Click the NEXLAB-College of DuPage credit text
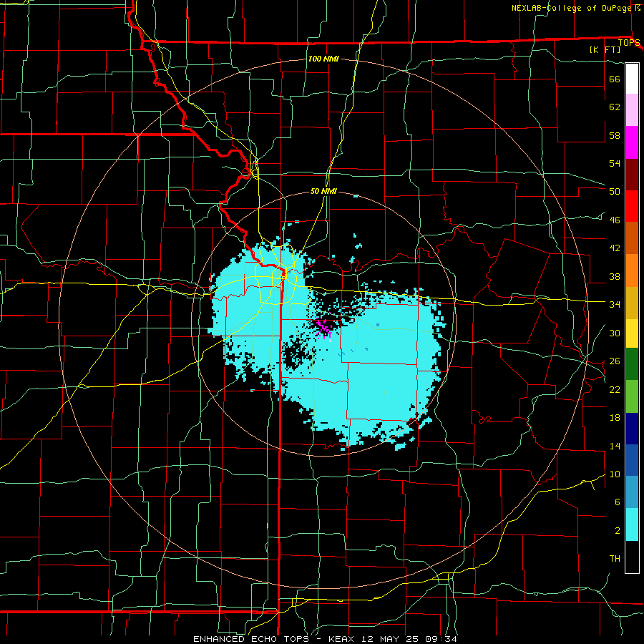Image resolution: width=644 pixels, height=644 pixels. coord(572,8)
